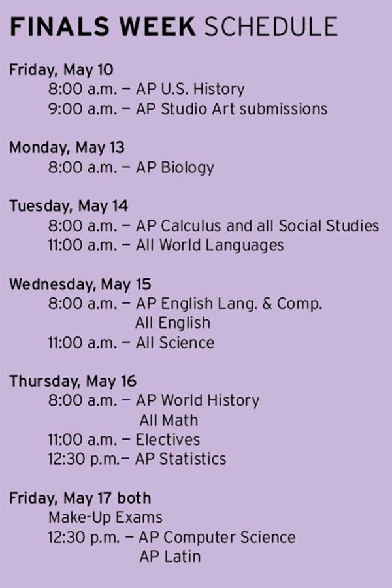Click the Tuesday, May 14 heading
The height and width of the screenshot is (588, 392).
point(69,206)
